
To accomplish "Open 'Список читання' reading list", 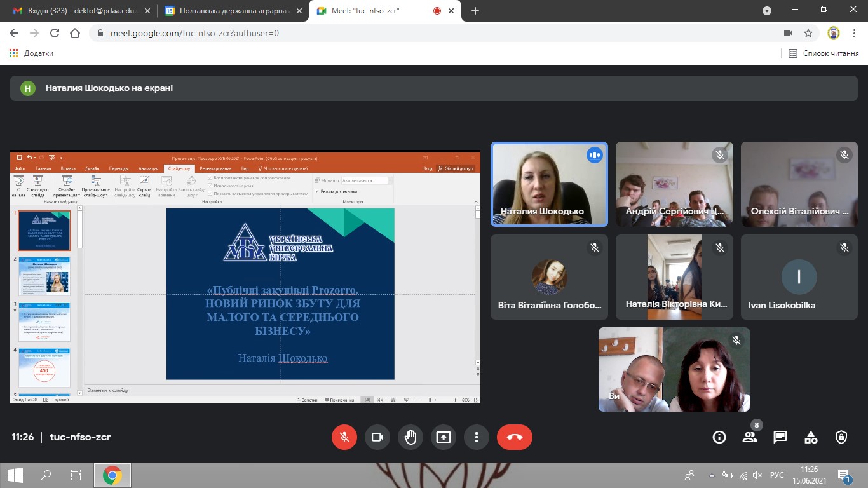I will pos(824,53).
